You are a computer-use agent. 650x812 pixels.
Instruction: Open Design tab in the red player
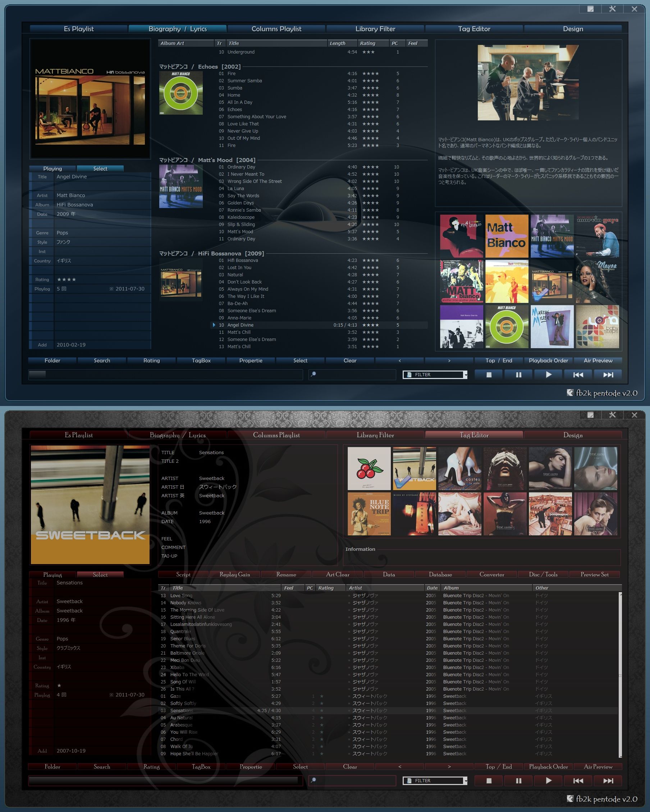[573, 435]
